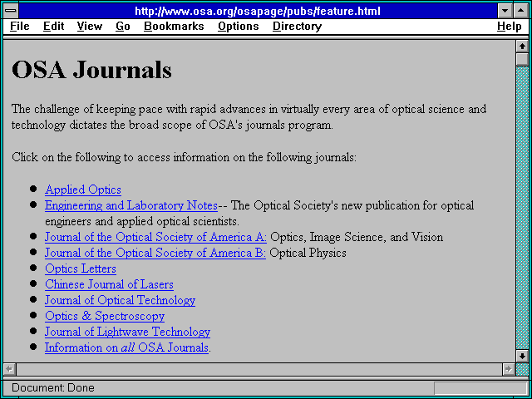
Task: Click the 'Optical Physics' text
Action: pyautogui.click(x=308, y=253)
